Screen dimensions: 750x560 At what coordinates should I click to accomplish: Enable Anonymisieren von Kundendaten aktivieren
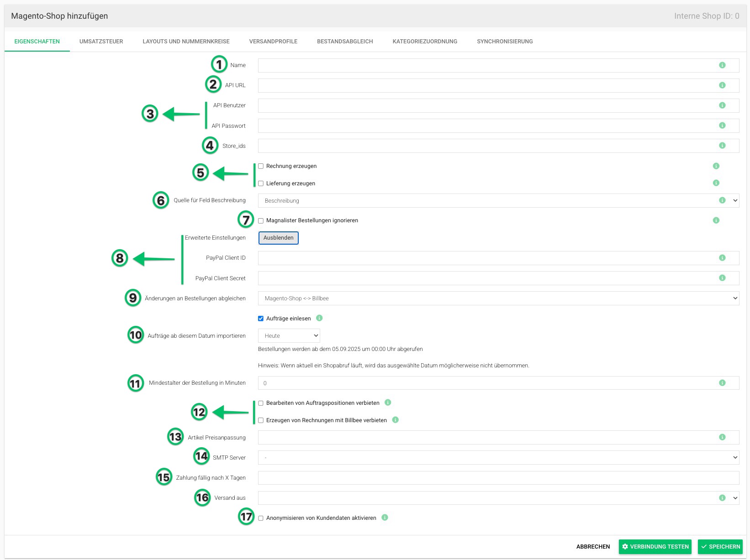[261, 518]
